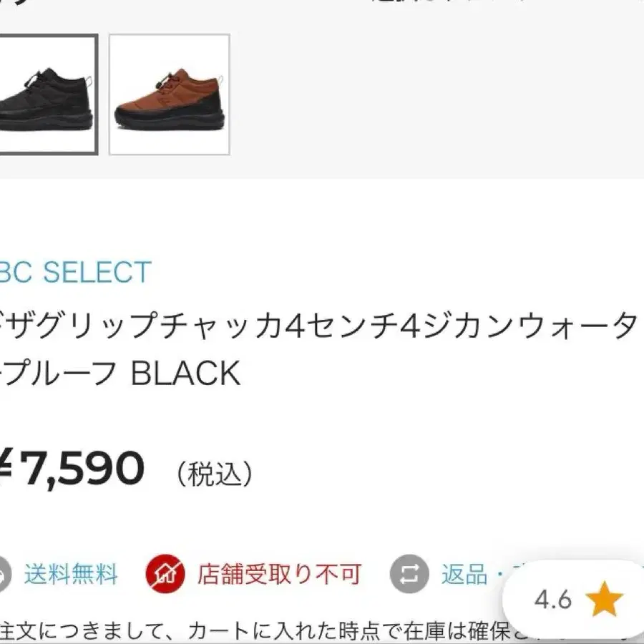This screenshot has height=644, width=644.
Task: Click the BLACK color name in title
Action: point(185,373)
